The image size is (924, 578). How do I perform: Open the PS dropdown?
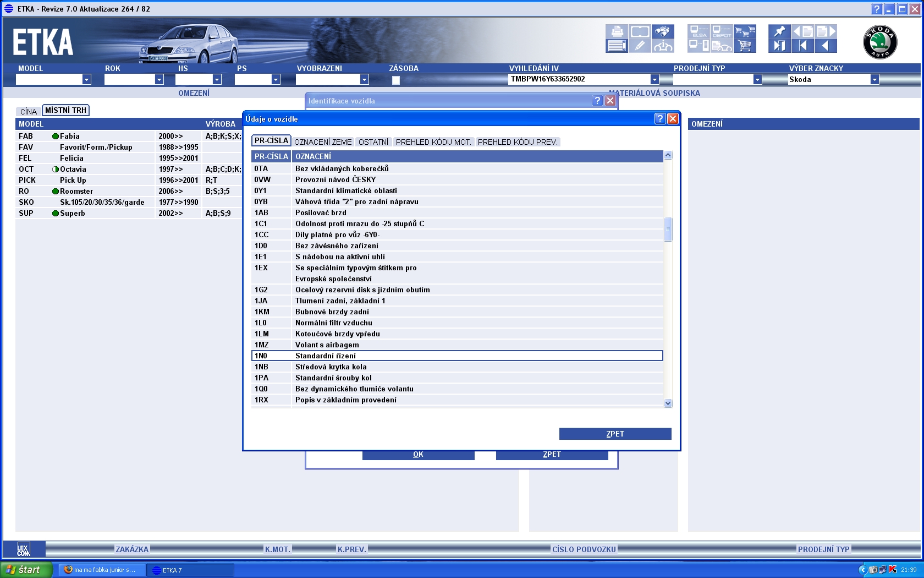(276, 79)
